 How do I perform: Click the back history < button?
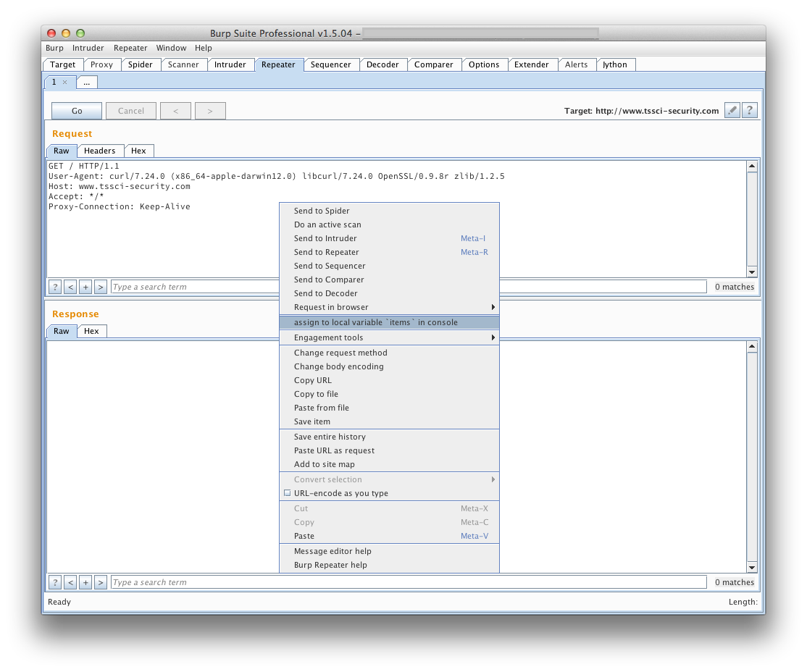tap(175, 111)
